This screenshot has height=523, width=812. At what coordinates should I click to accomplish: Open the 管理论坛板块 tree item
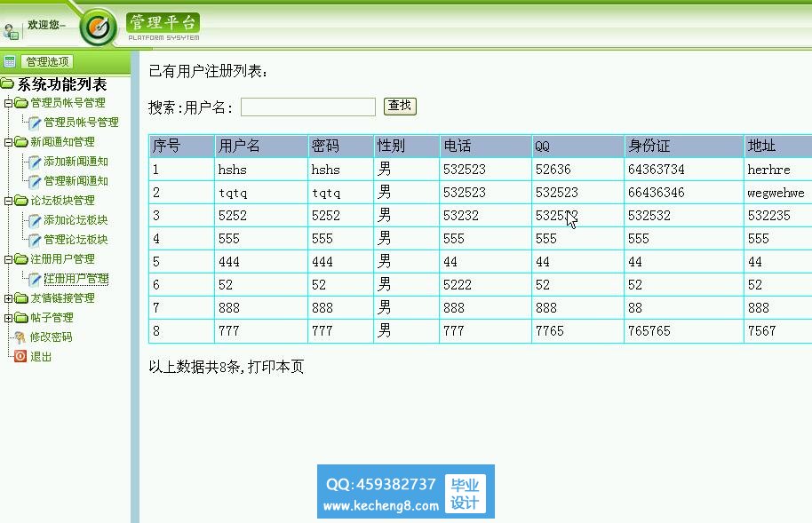(76, 239)
